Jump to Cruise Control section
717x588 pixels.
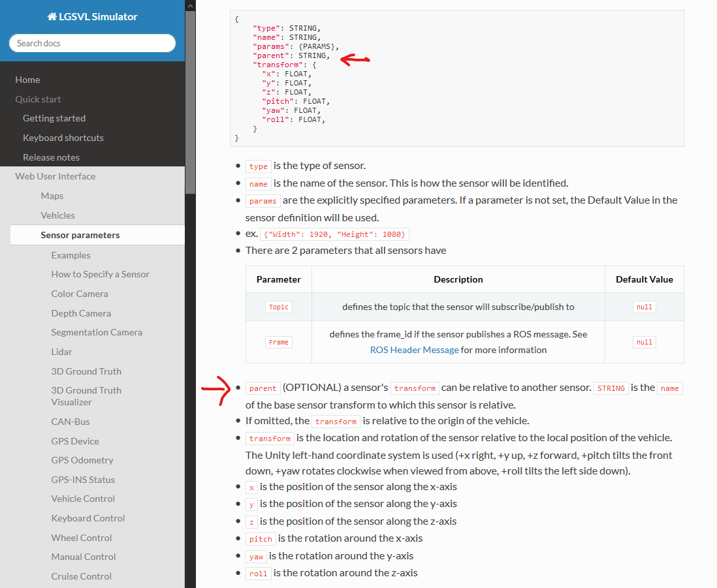pyautogui.click(x=82, y=576)
